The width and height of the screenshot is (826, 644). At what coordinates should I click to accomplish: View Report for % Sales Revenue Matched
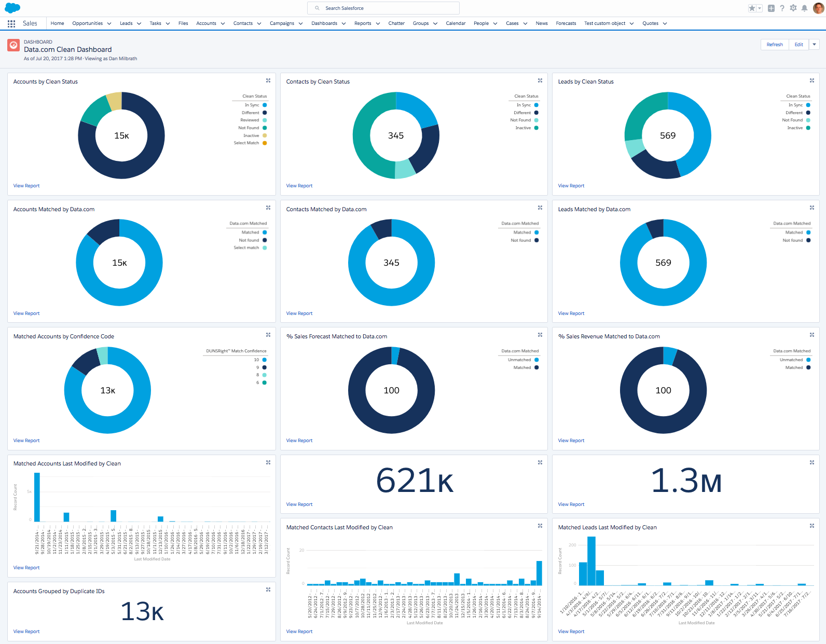click(x=571, y=441)
